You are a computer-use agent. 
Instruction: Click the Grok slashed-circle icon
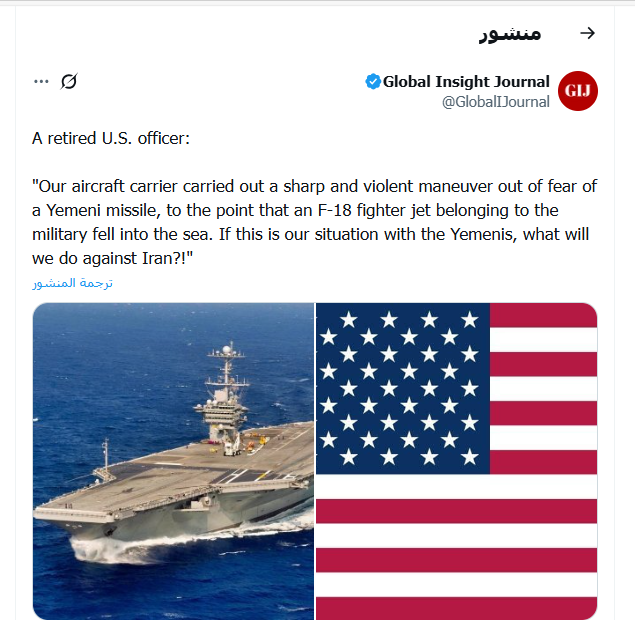tap(69, 81)
